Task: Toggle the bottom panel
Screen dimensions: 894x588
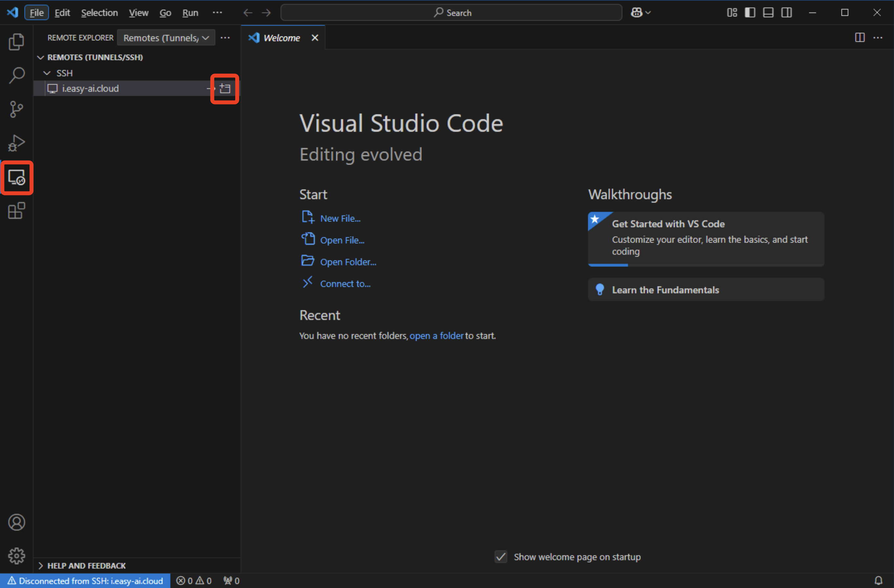Action: pos(768,13)
